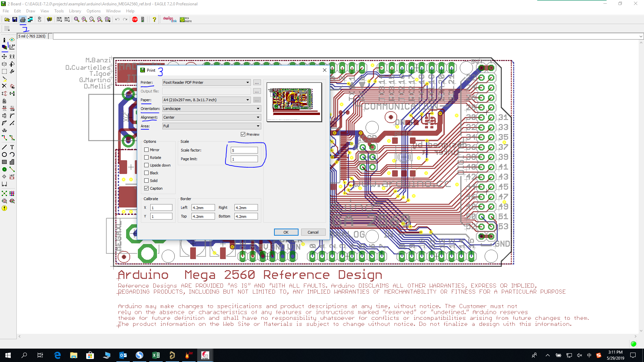Open the Printer dropdown list
Screen dimensions: 644x362
(206, 82)
